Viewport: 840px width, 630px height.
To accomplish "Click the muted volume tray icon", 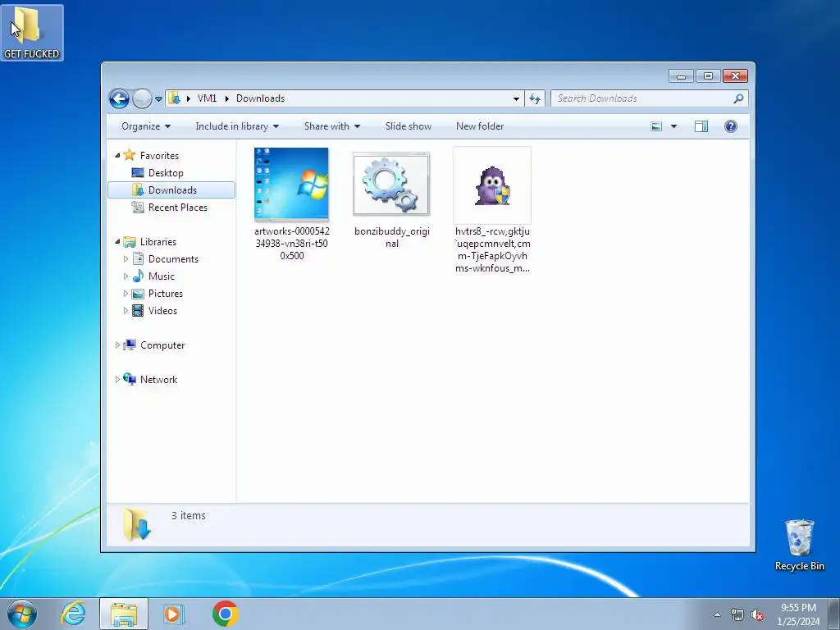I will pos(757,615).
